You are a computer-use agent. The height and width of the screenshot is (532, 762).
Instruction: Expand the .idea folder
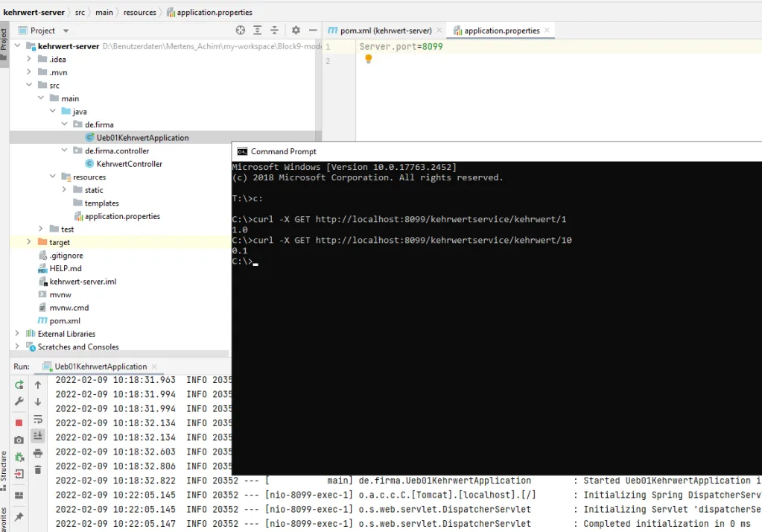coord(28,59)
